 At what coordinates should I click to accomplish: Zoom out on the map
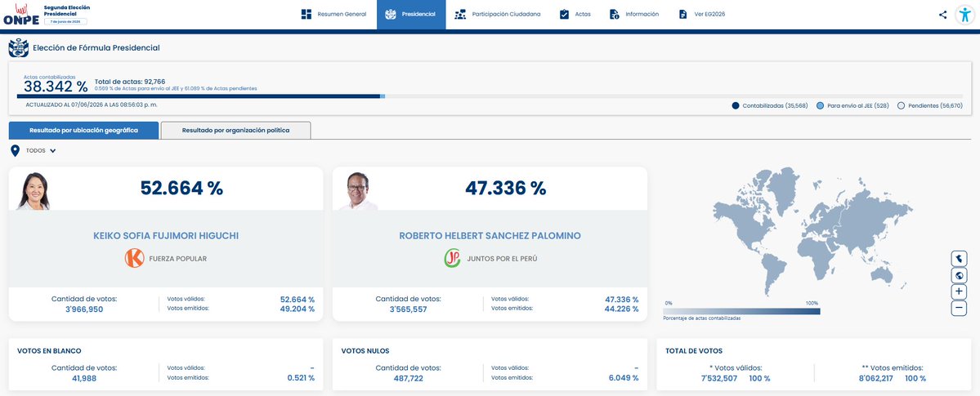coord(959,308)
